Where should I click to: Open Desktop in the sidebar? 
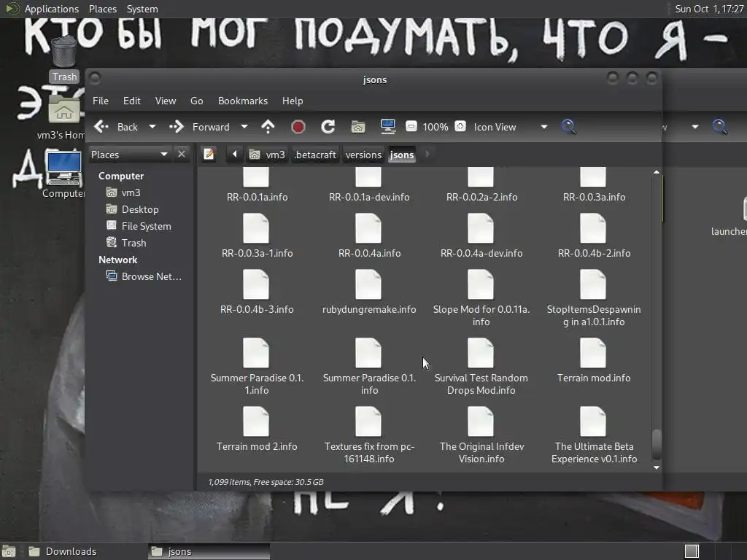[139, 209]
